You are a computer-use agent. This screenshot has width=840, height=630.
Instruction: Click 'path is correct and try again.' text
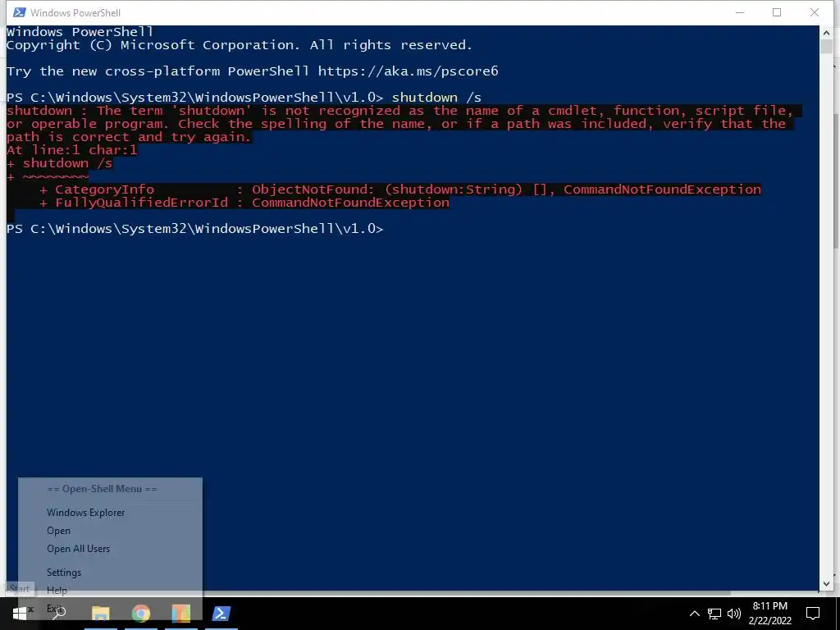pos(129,137)
